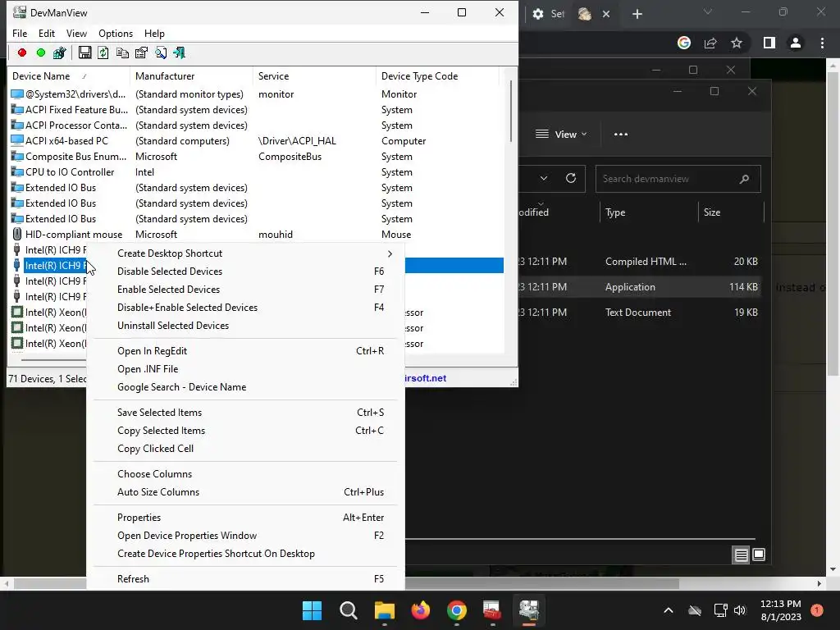The width and height of the screenshot is (840, 630).
Task: Choose Refresh in the context menu
Action: pos(245,579)
